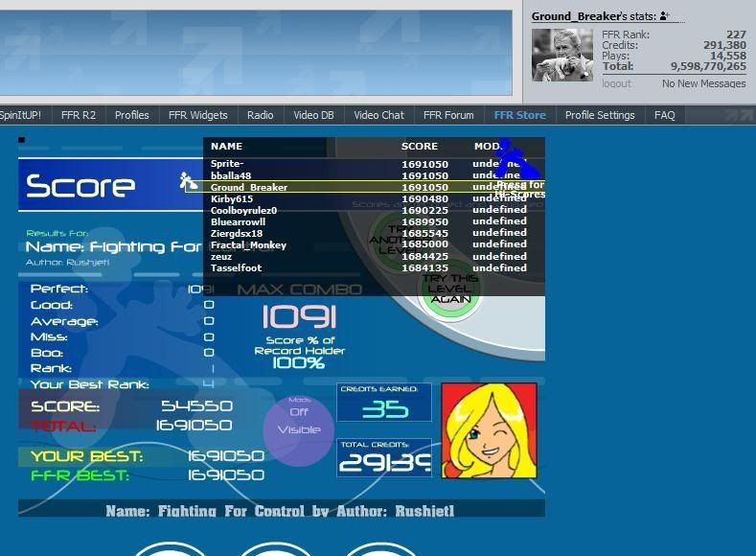Go to the FFR Forum tab
Viewport: 756px width, 556px height.
(x=448, y=115)
